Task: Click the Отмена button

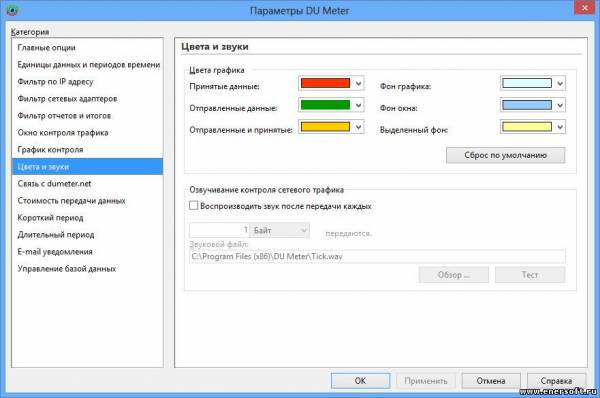Action: tap(491, 381)
